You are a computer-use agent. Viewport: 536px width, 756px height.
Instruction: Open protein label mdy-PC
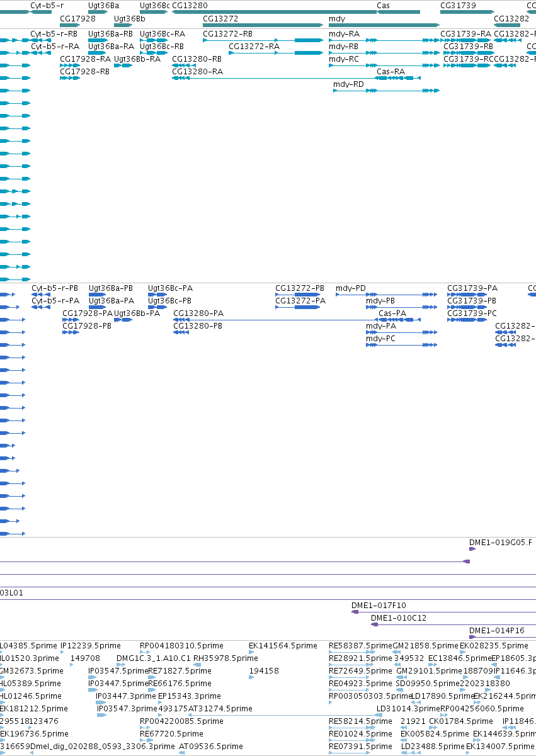pyautogui.click(x=380, y=338)
